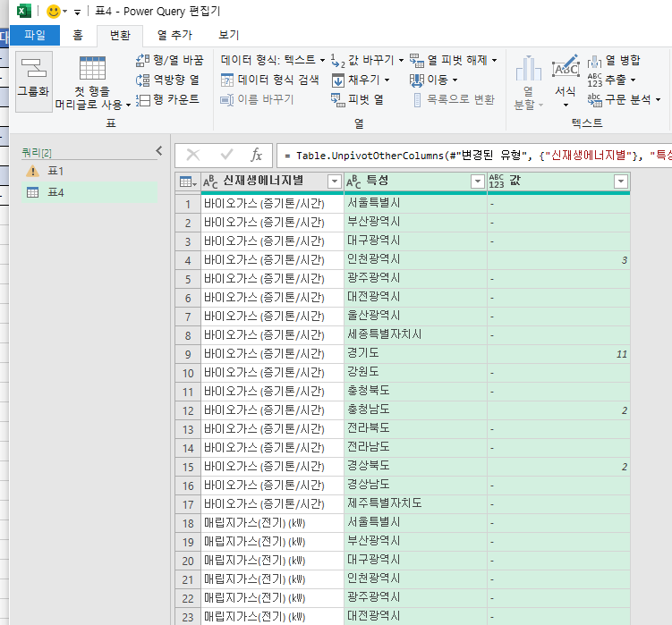The height and width of the screenshot is (625, 672).
Task: Open filter dropdown of 값 column
Action: click(x=621, y=182)
